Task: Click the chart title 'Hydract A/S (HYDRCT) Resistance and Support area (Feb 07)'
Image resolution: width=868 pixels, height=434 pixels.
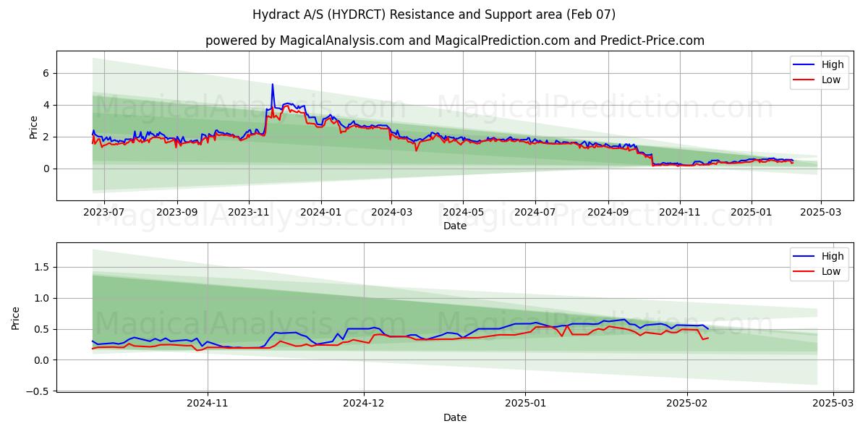Action: pyautogui.click(x=434, y=14)
